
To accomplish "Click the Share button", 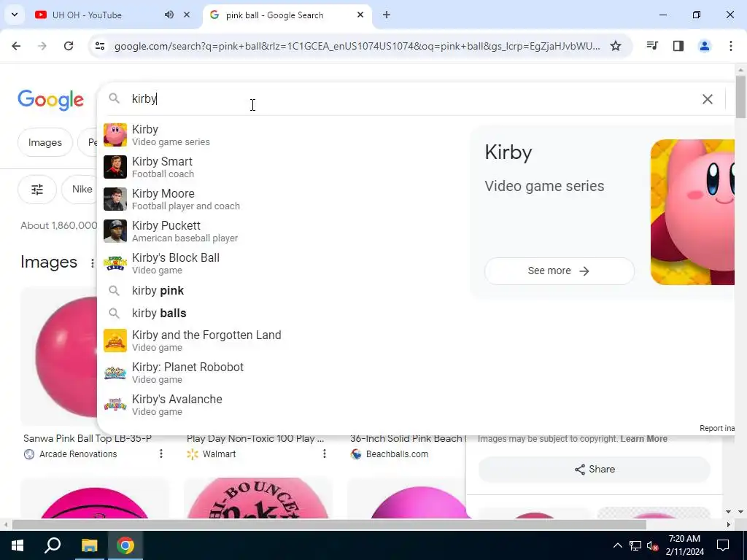I will point(594,469).
